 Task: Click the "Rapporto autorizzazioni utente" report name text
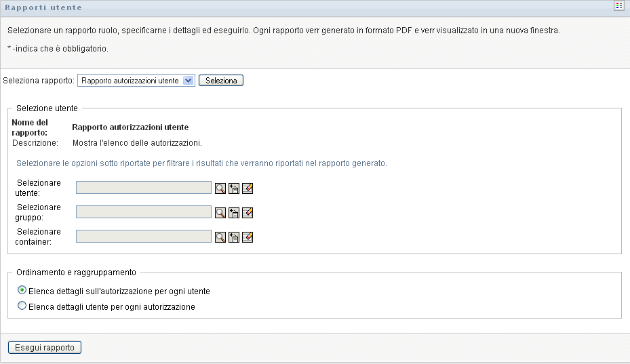point(130,127)
